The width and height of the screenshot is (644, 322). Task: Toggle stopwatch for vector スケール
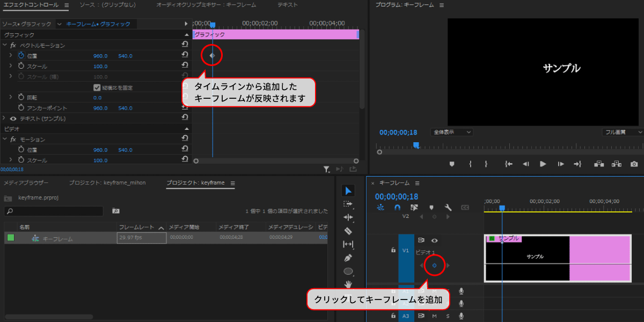[x=21, y=66]
